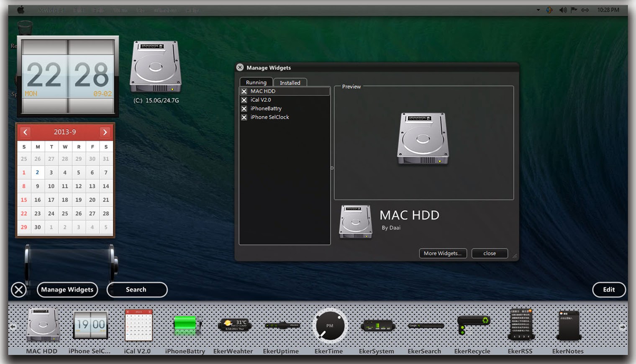Open the Window menu in the top bar
The width and height of the screenshot is (636, 364).
click(x=165, y=10)
